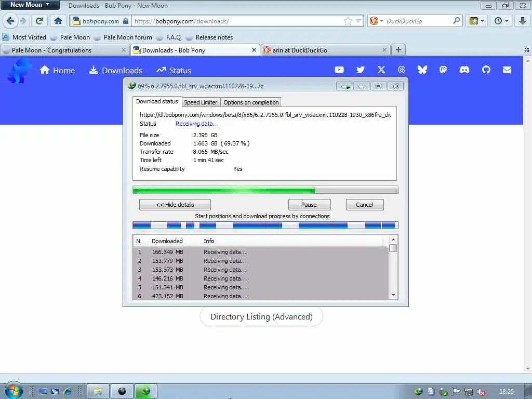The width and height of the screenshot is (532, 399).
Task: Open Options on completion tab
Action: coord(251,102)
